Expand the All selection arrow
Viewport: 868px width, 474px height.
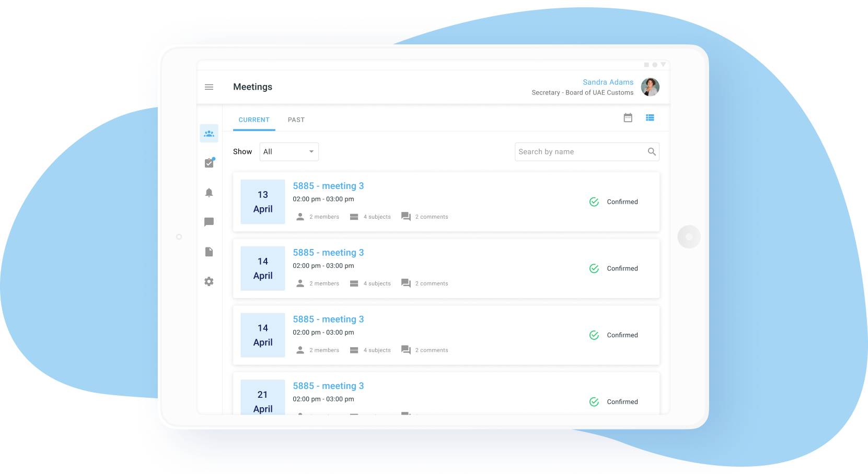[x=311, y=151]
